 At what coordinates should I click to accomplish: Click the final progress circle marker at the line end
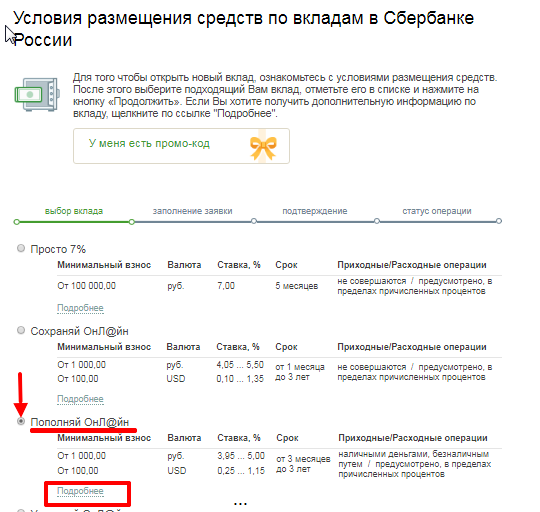coord(499,221)
